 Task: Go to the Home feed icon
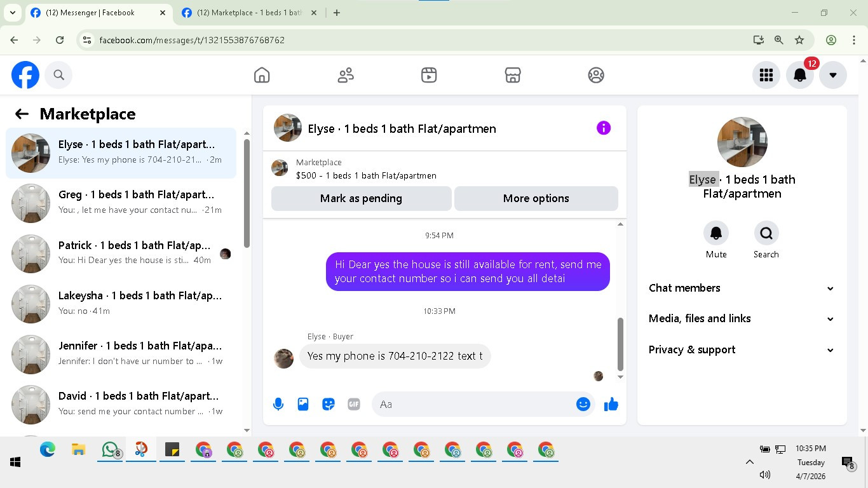(262, 75)
